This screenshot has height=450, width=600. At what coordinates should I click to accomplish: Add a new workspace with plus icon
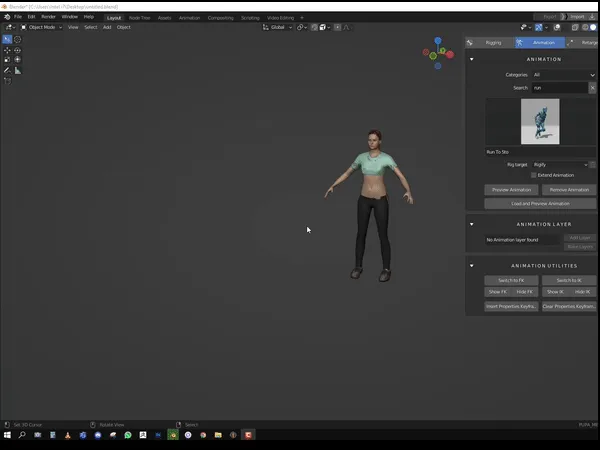302,18
